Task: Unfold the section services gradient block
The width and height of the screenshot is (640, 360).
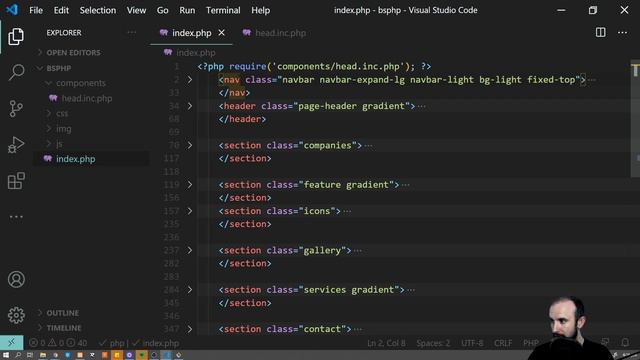Action: click(190, 290)
